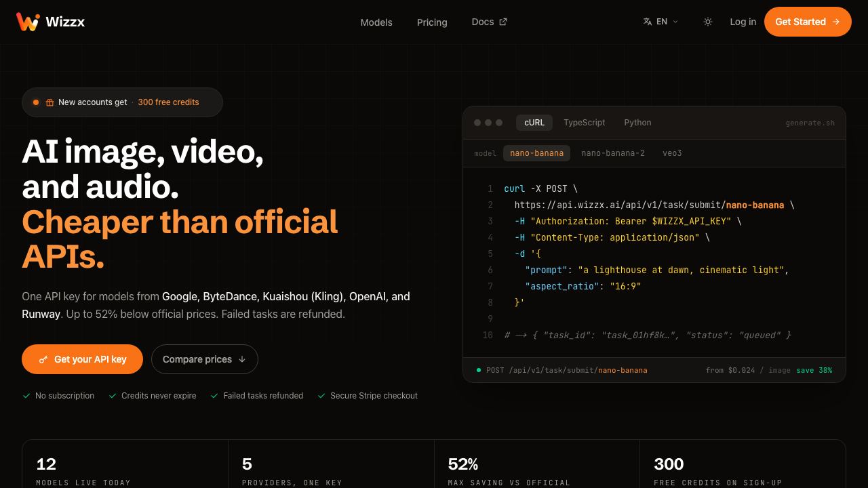Click the translate language icon
Viewport: 868px width, 488px height.
click(x=648, y=22)
